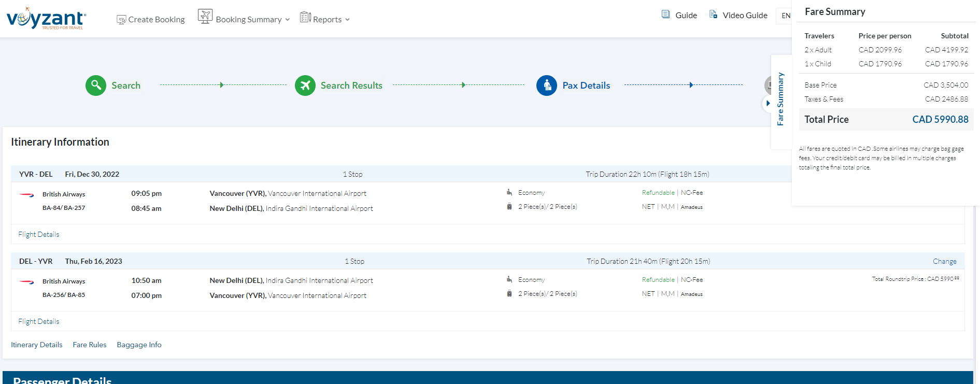Open Flight Details for DEL - YVR flight
Viewport: 980px width, 384px height.
tap(39, 321)
